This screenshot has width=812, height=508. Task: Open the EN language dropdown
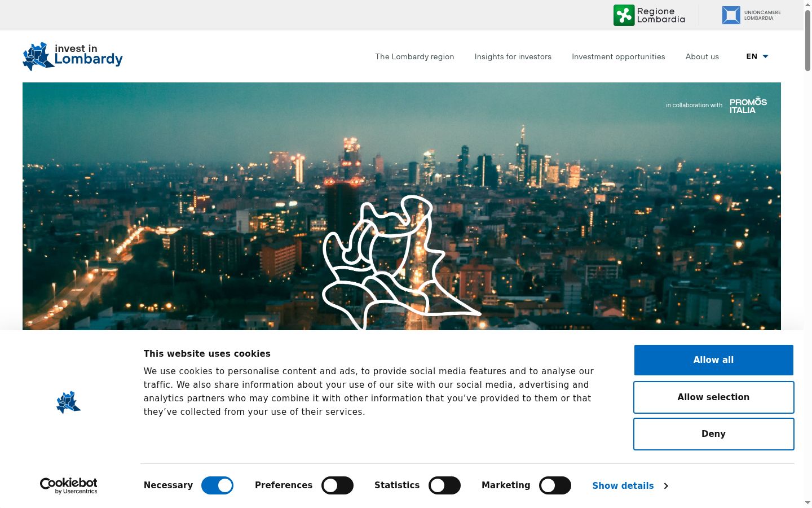[x=757, y=56]
